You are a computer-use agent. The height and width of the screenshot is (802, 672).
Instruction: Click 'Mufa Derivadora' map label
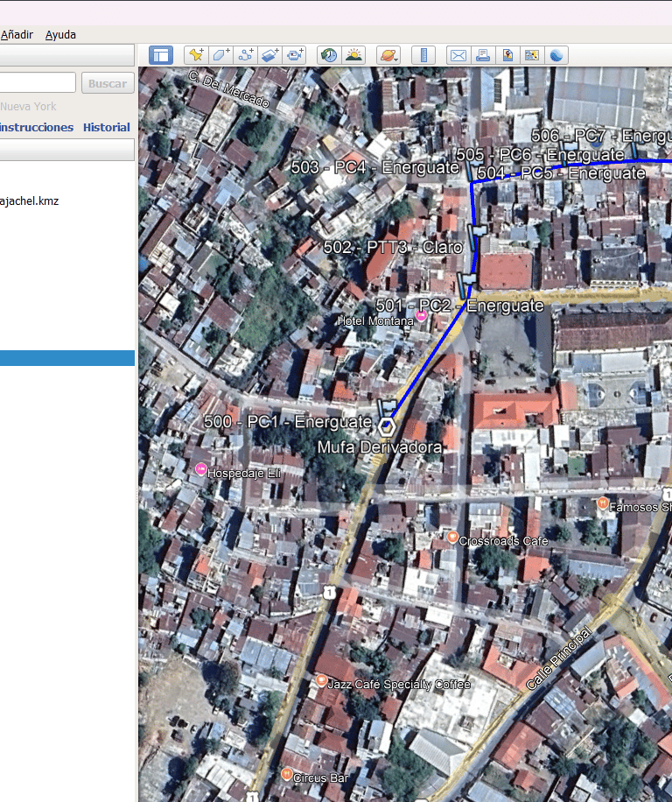tap(379, 447)
